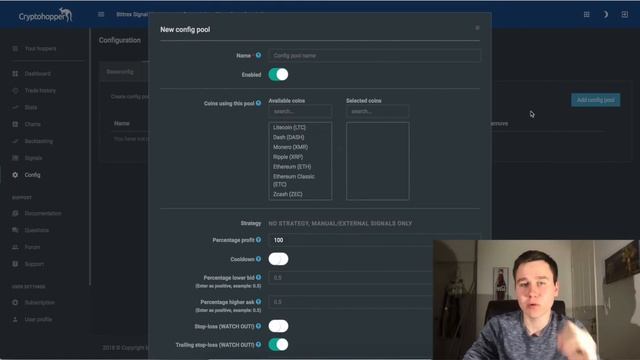Open Support in sidebar
The height and width of the screenshot is (360, 640).
pos(34,264)
